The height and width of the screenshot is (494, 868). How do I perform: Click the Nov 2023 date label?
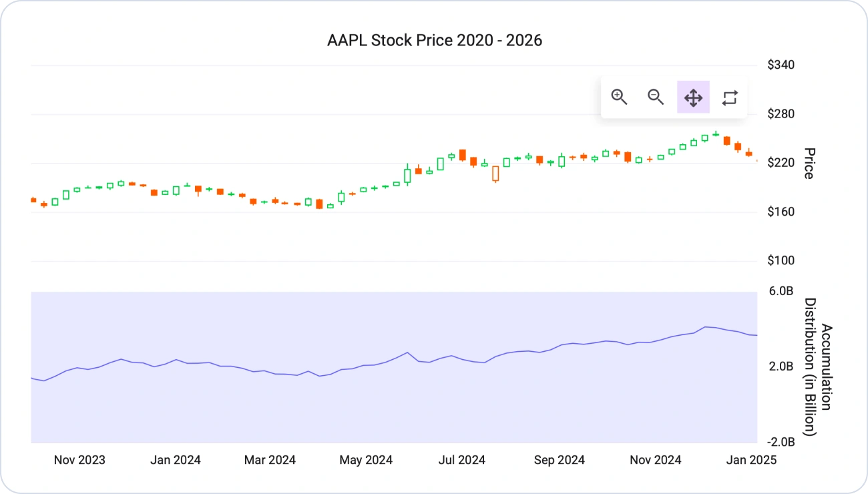[79, 460]
